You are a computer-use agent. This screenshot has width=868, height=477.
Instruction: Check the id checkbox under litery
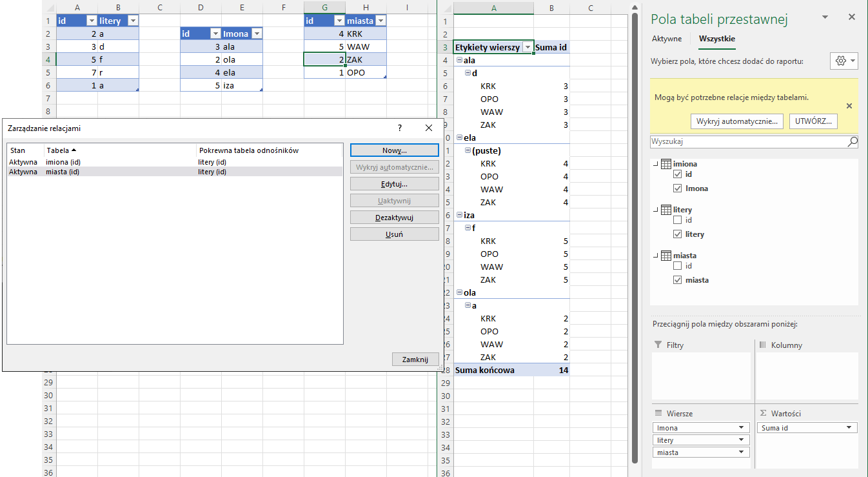(x=677, y=221)
